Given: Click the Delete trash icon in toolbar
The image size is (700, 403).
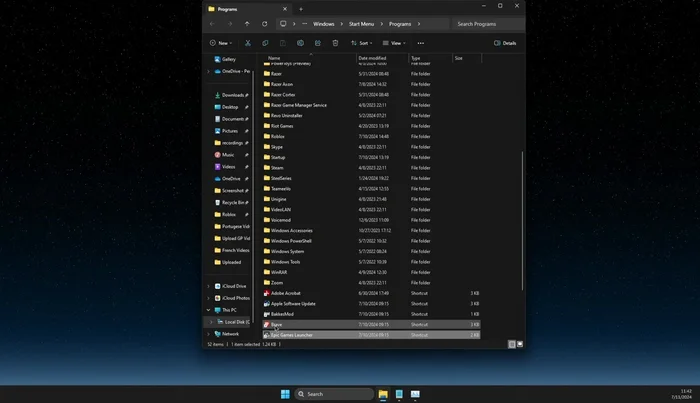Looking at the screenshot, I should click(335, 43).
